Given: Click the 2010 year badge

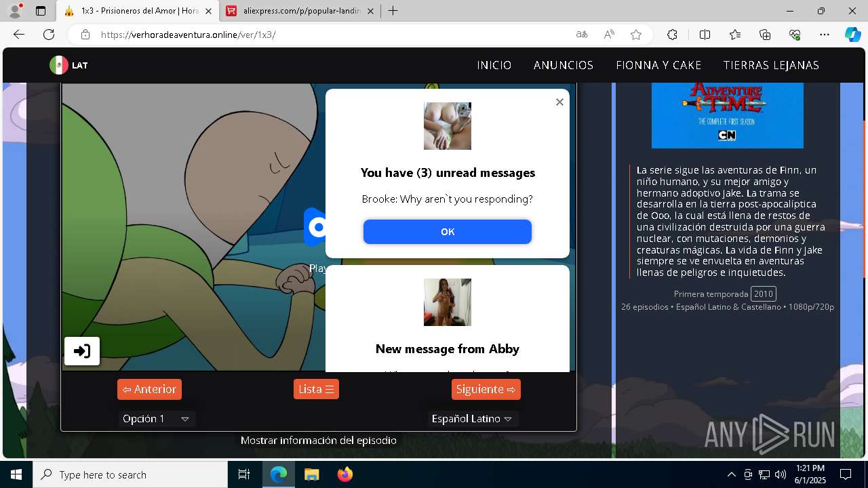Looking at the screenshot, I should [764, 293].
